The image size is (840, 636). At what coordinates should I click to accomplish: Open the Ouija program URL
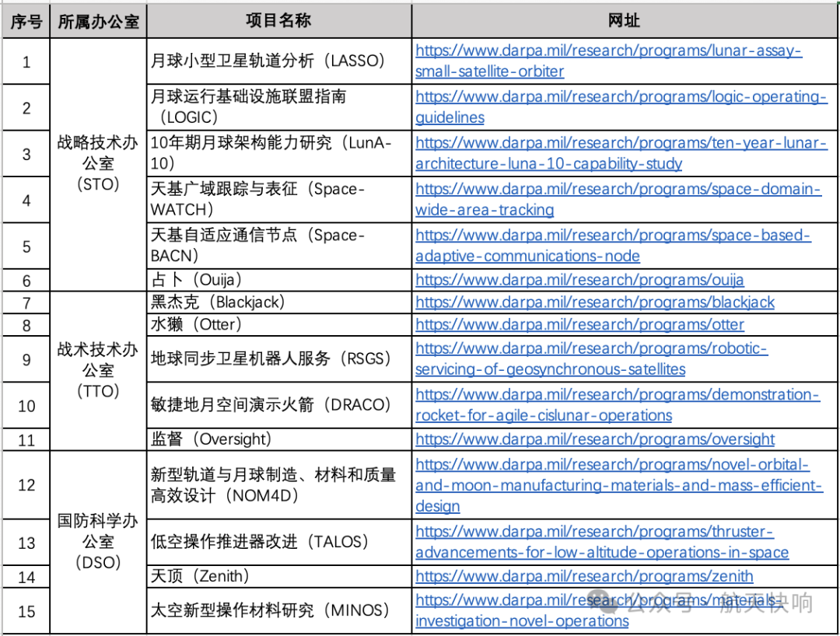(579, 280)
